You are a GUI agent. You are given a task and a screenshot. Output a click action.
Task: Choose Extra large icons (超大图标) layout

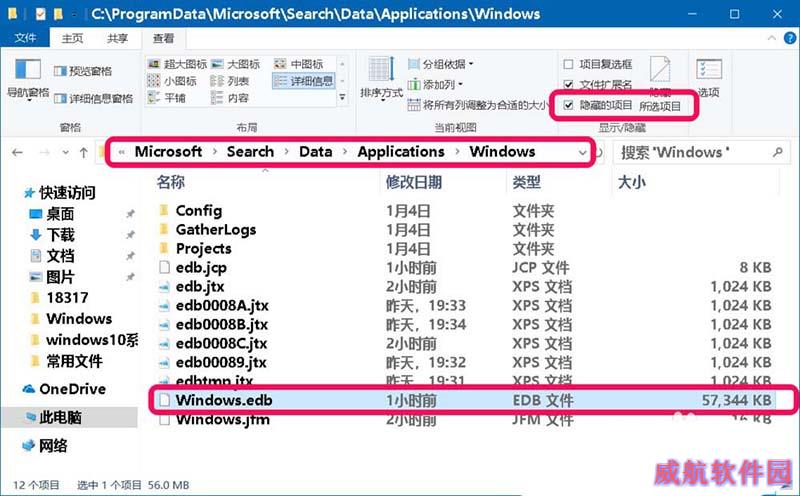(x=181, y=64)
